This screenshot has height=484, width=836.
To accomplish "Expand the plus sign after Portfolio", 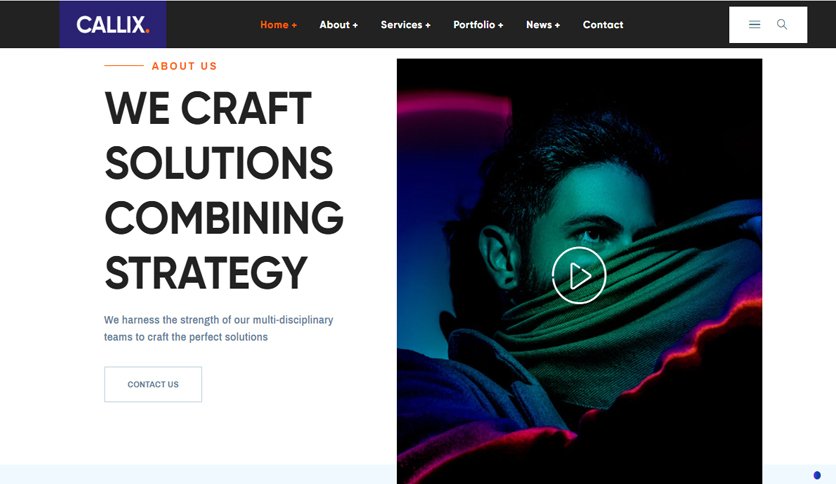I will point(500,25).
